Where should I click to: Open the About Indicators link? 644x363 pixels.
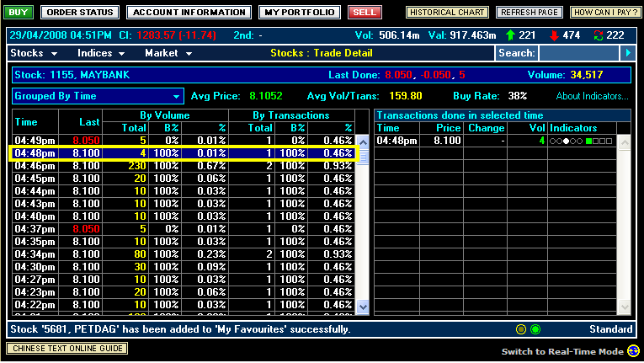592,96
